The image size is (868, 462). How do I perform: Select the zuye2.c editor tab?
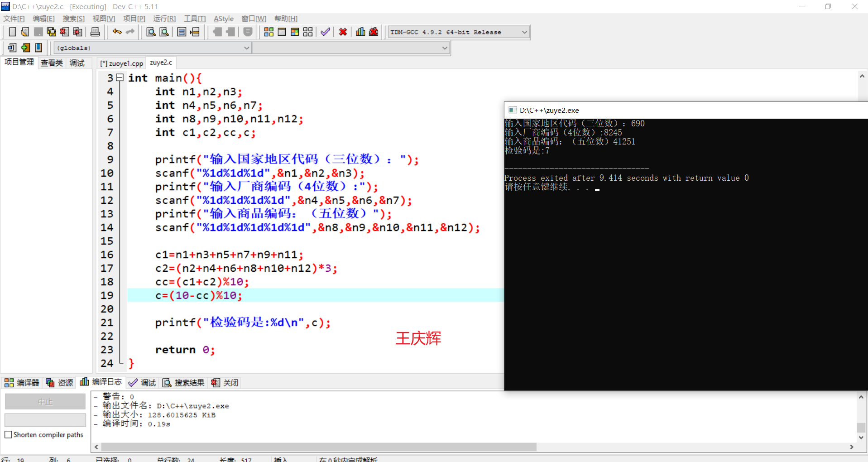coord(161,63)
